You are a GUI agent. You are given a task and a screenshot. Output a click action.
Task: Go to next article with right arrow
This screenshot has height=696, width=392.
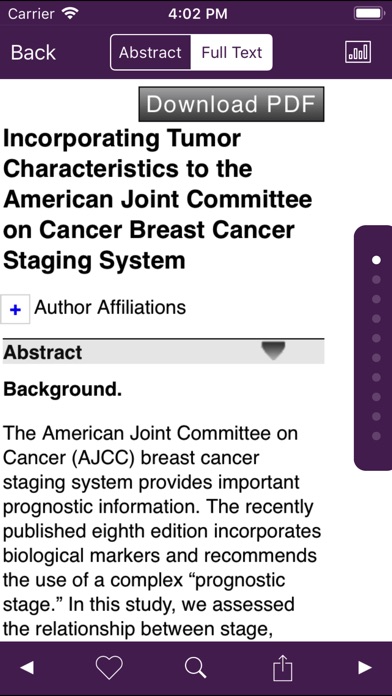pos(365,667)
